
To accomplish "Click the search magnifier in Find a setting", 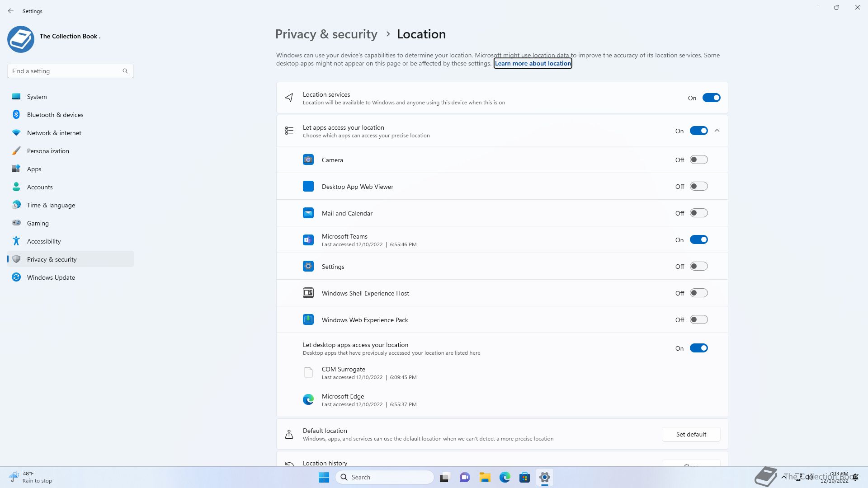I will coord(125,71).
